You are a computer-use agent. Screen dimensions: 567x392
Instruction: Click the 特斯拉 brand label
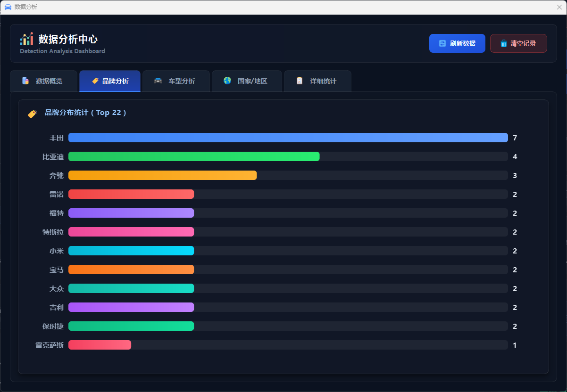[x=53, y=232]
